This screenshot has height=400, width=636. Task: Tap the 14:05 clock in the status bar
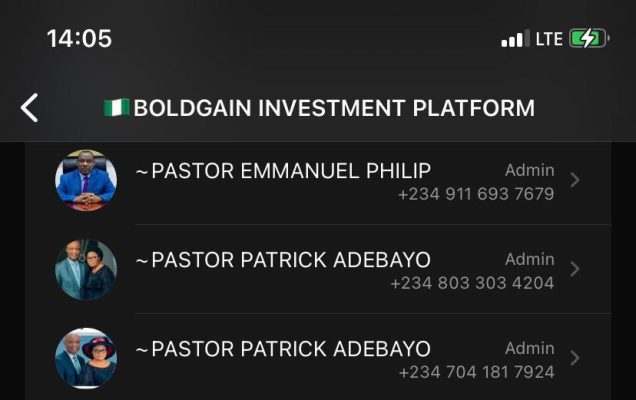coord(79,39)
